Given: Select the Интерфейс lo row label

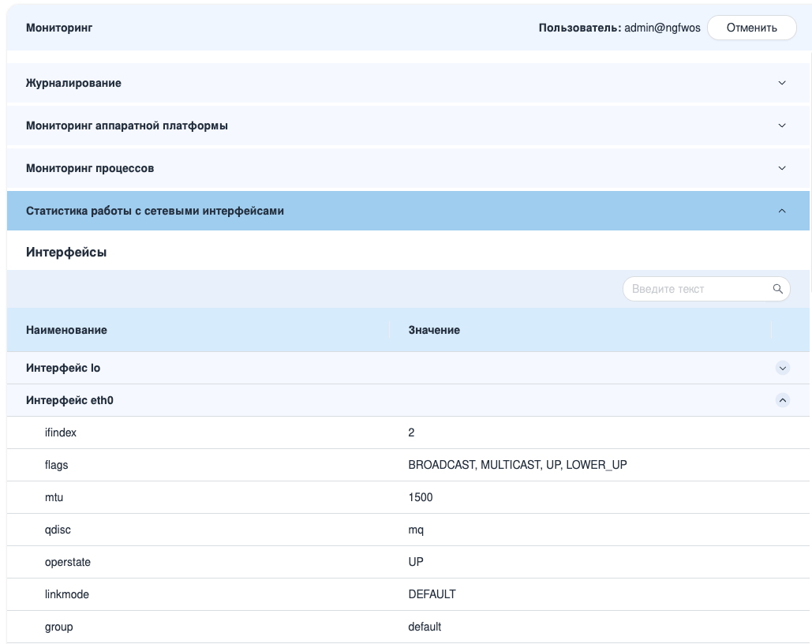Looking at the screenshot, I should [x=63, y=368].
